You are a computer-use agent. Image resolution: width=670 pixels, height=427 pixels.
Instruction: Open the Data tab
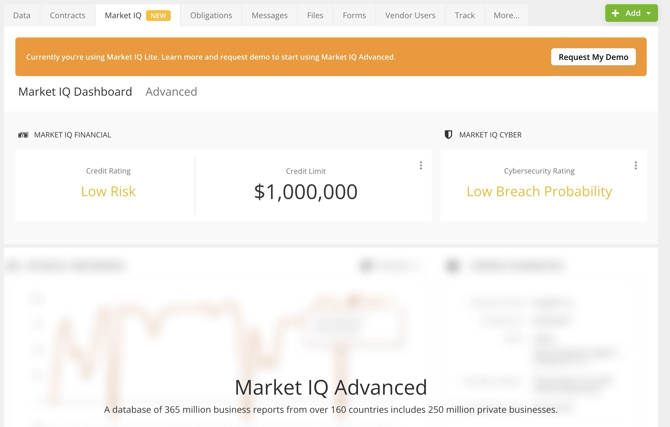pos(22,15)
